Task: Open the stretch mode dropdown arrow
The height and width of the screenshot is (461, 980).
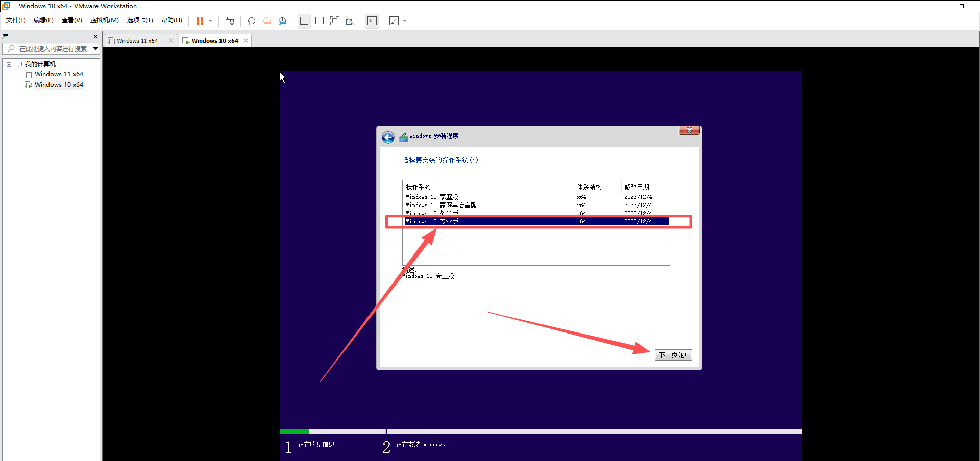Action: 405,21
